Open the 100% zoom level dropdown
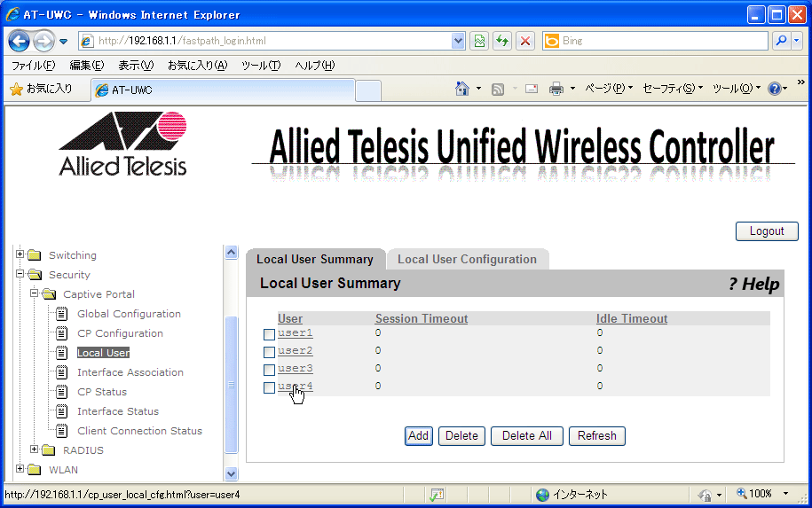812x508 pixels. [785, 494]
